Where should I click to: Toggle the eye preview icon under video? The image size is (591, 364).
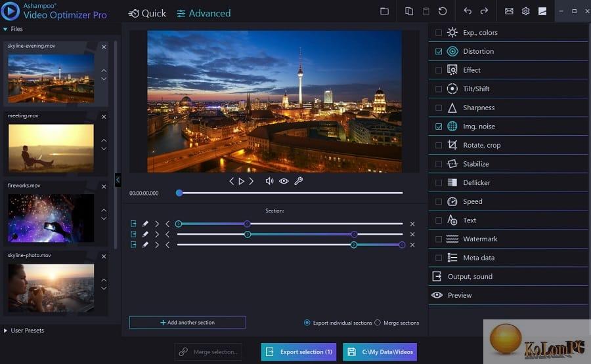284,181
